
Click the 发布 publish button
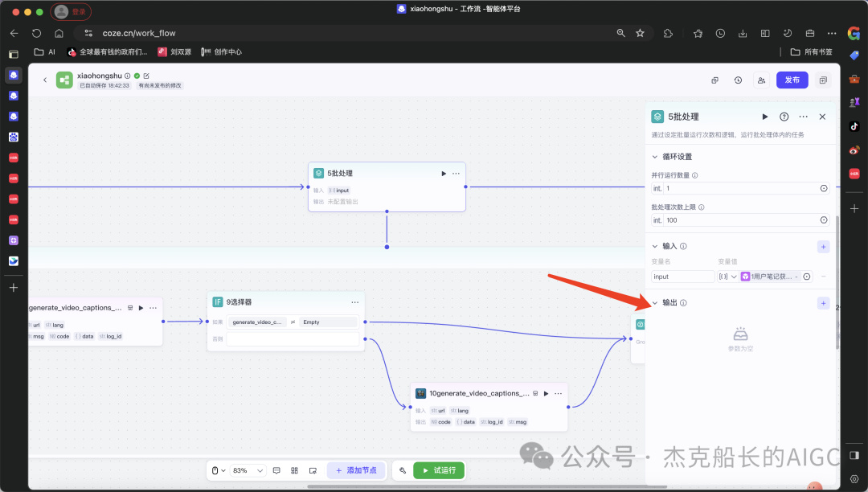pyautogui.click(x=792, y=80)
